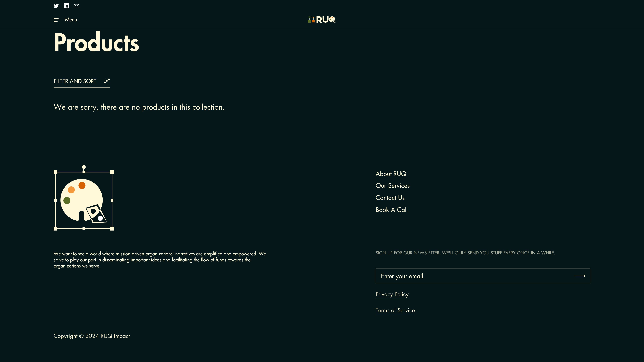Open the Privacy Policy link
Viewport: 644px width, 362px height.
coord(392,294)
